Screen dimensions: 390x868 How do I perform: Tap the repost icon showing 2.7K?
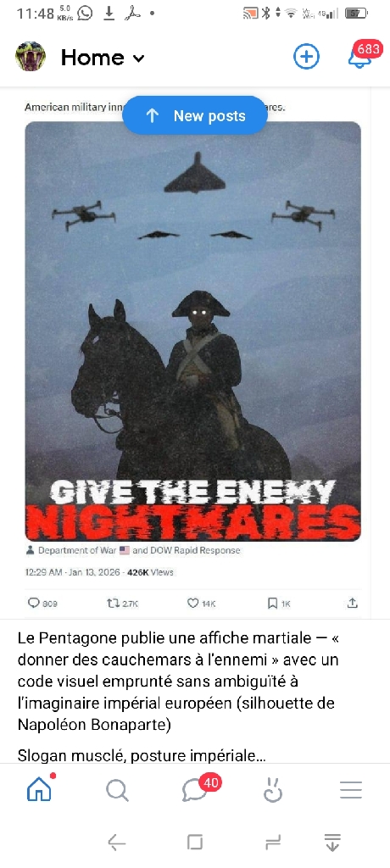click(x=122, y=604)
